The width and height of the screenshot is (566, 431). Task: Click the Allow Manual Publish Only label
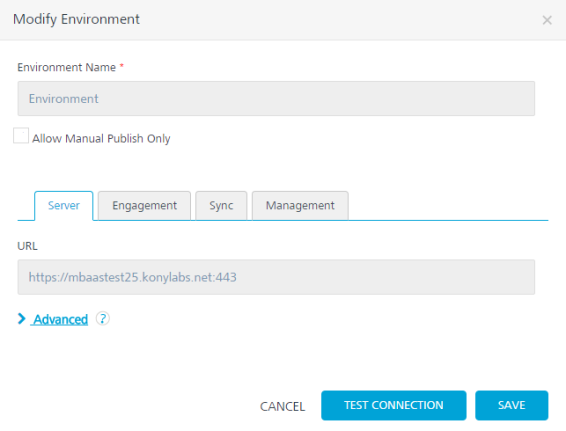coord(101,139)
